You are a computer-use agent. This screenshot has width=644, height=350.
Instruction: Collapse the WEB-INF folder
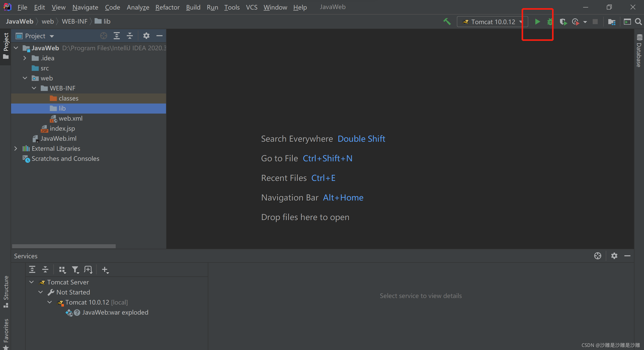(x=34, y=88)
